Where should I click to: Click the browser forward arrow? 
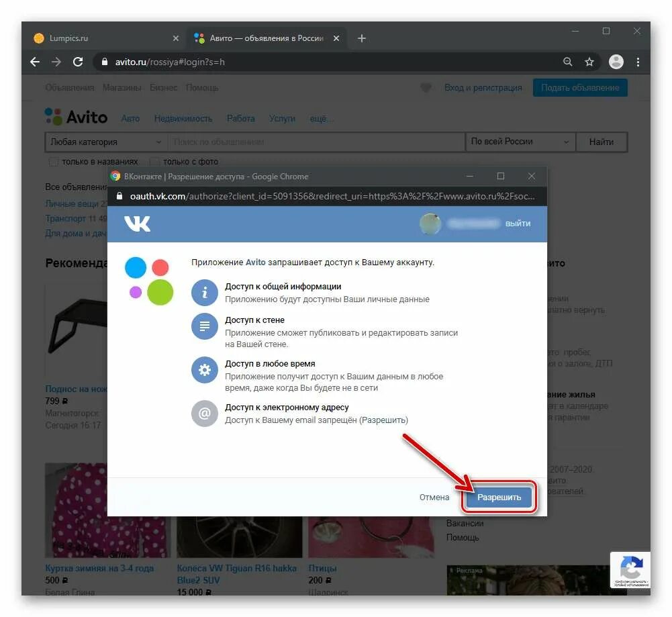56,62
